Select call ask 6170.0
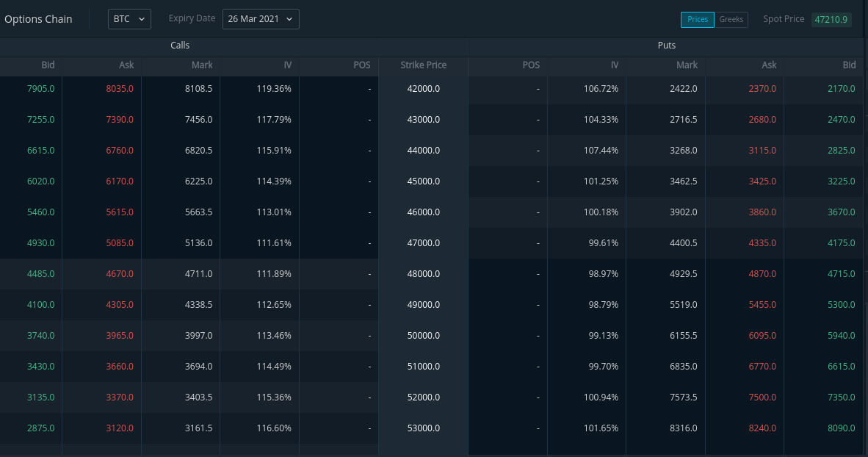The width and height of the screenshot is (868, 457). click(x=120, y=181)
